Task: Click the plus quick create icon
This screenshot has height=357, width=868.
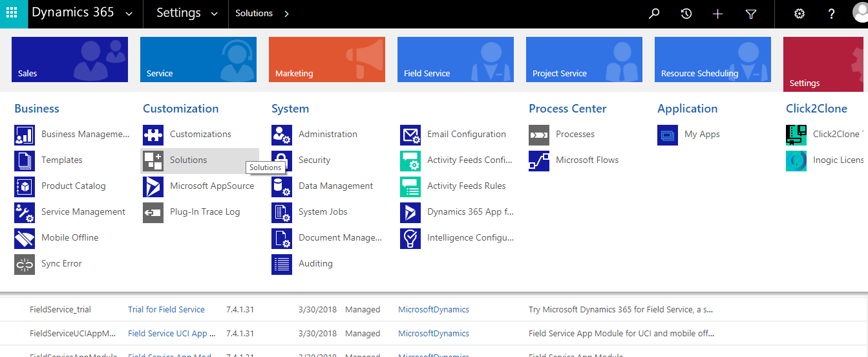Action: coord(717,14)
